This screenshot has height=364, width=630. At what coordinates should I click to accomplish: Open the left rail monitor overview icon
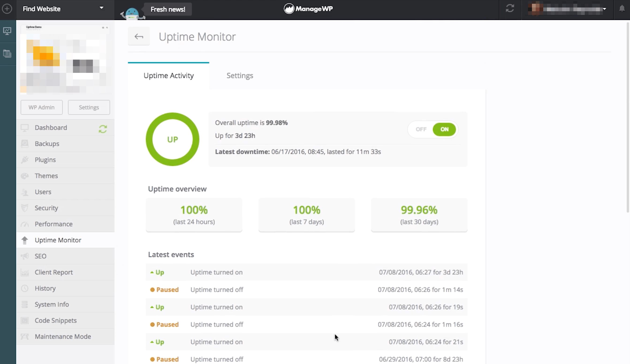7,31
